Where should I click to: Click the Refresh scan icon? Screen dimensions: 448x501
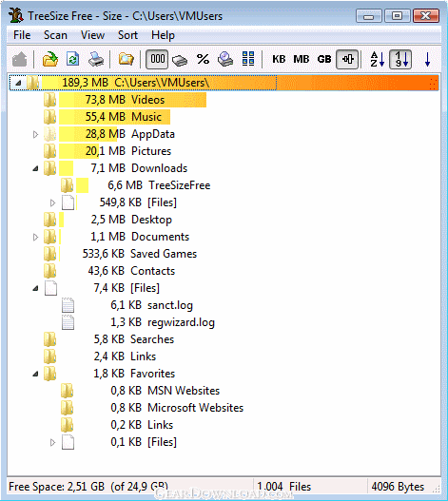coord(72,60)
